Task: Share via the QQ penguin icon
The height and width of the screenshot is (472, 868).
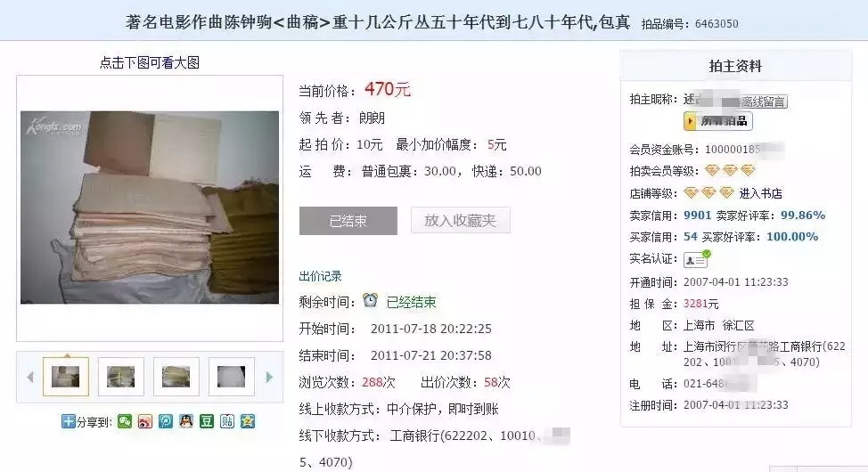Action: (186, 421)
